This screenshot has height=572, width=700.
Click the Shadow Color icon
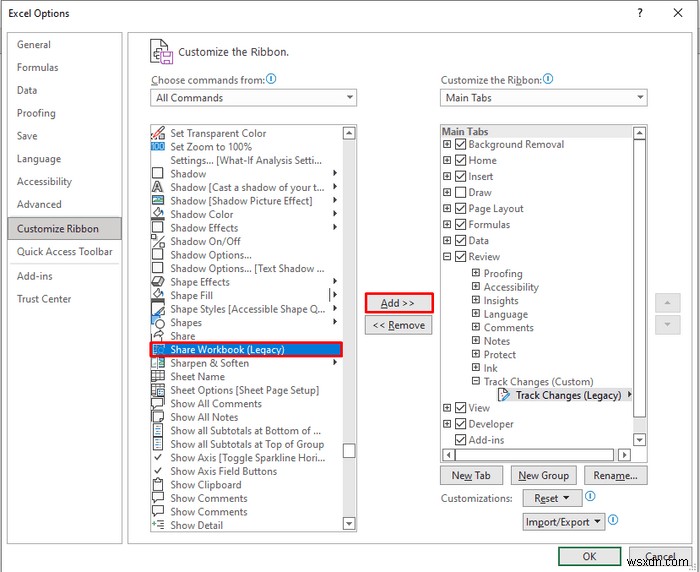tap(158, 213)
